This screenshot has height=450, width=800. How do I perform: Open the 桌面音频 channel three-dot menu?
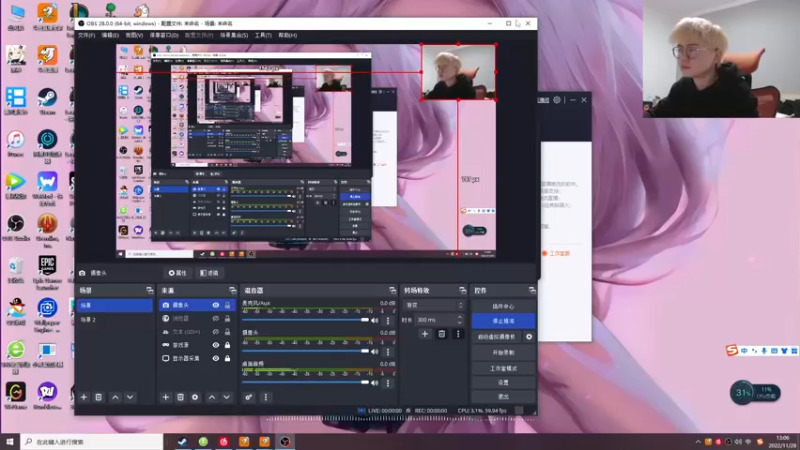(x=388, y=383)
